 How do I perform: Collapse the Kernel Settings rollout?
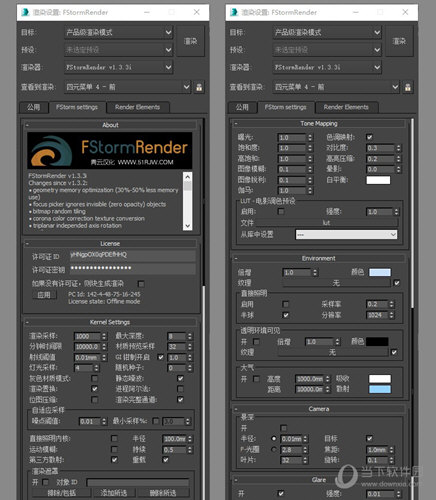(110, 322)
